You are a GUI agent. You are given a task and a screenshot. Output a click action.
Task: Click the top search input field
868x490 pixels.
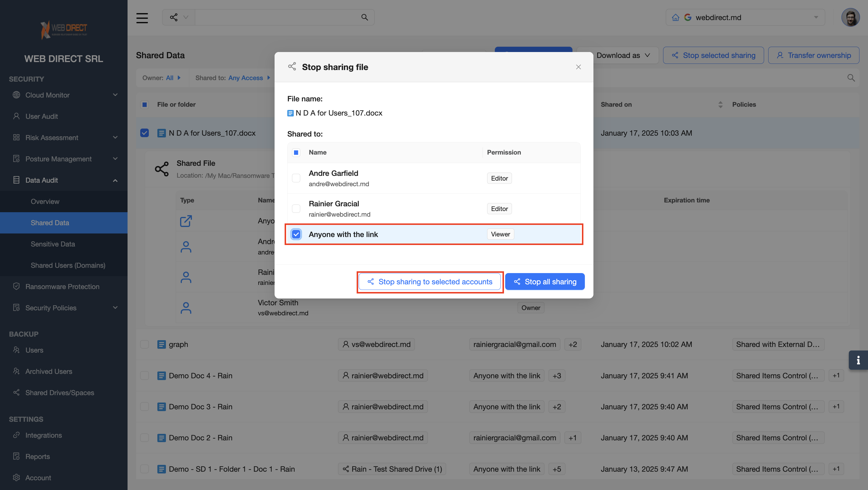click(x=276, y=17)
